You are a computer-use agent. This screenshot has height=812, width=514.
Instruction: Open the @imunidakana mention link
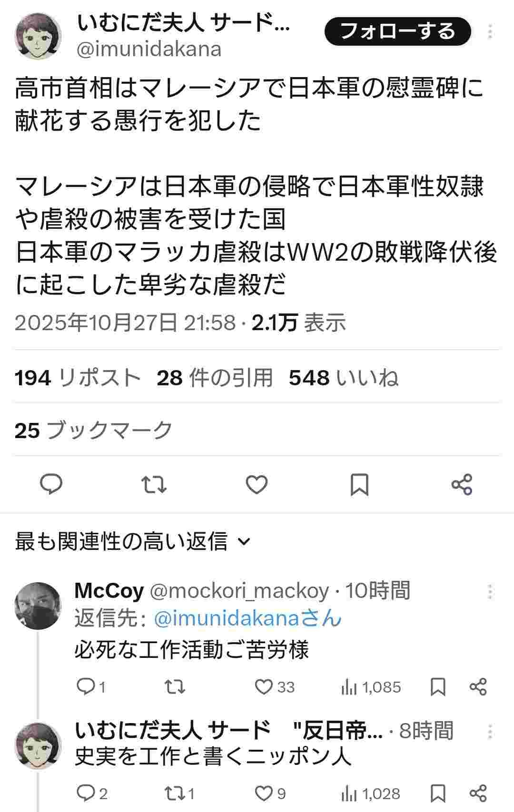click(247, 618)
